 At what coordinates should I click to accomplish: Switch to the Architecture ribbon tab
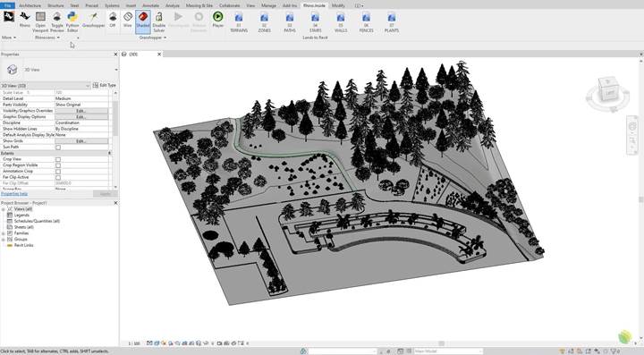click(30, 5)
